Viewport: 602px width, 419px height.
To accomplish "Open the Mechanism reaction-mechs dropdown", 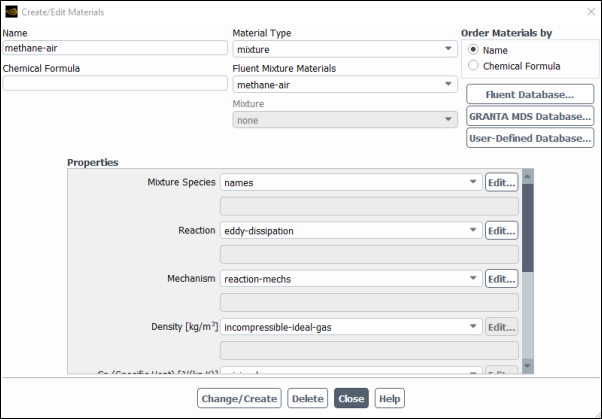I will click(350, 279).
